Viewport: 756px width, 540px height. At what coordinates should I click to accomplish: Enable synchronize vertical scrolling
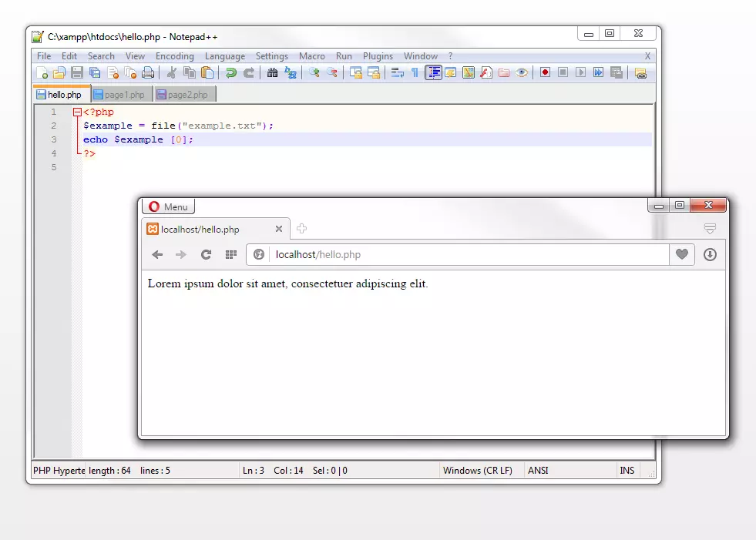point(357,72)
